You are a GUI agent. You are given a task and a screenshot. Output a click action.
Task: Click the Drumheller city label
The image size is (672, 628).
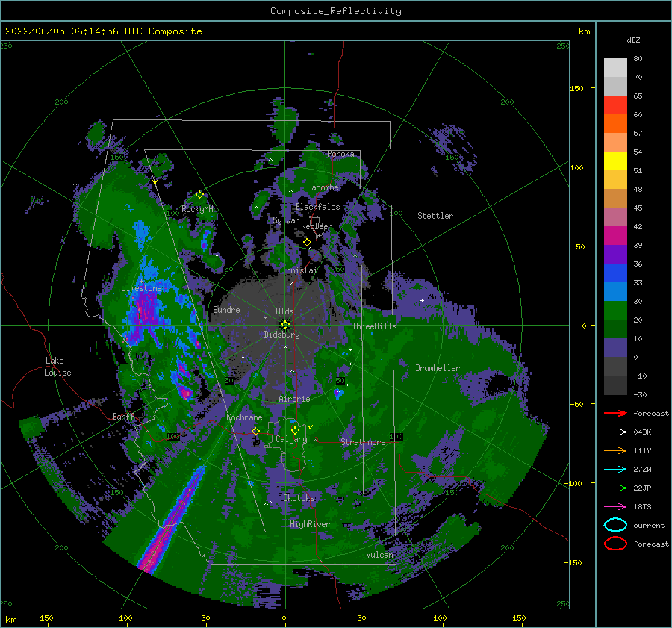click(438, 368)
